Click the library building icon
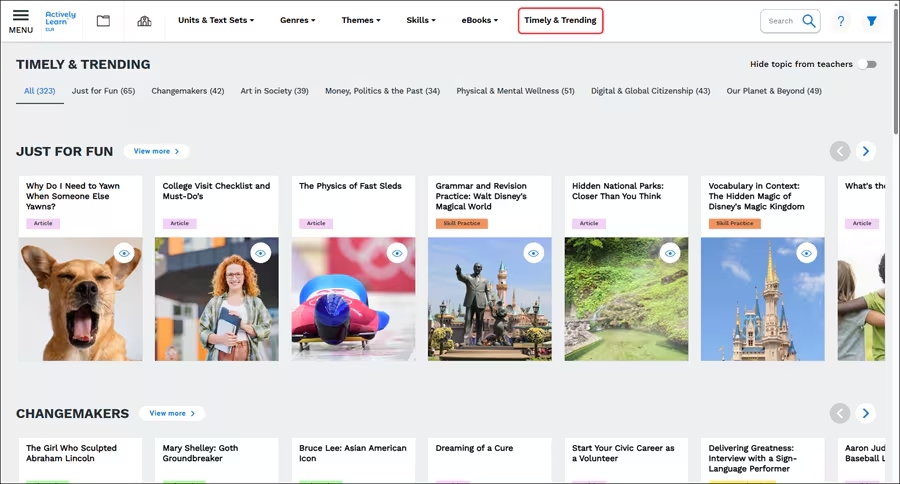The width and height of the screenshot is (900, 484). pos(144,21)
